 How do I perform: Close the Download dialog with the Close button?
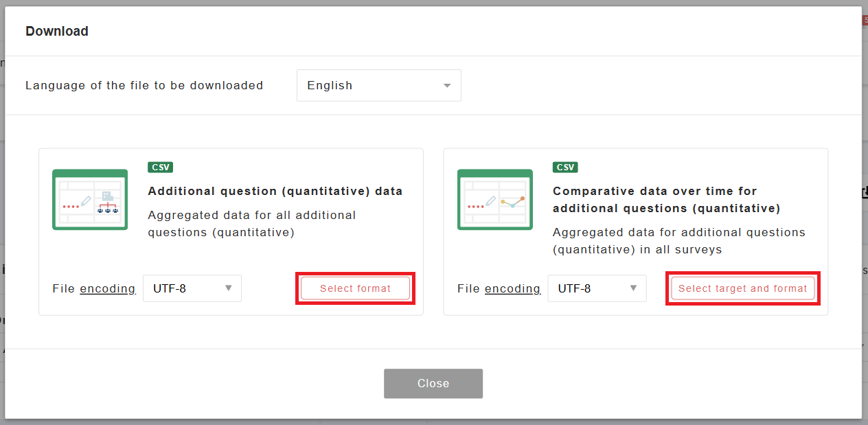[433, 383]
